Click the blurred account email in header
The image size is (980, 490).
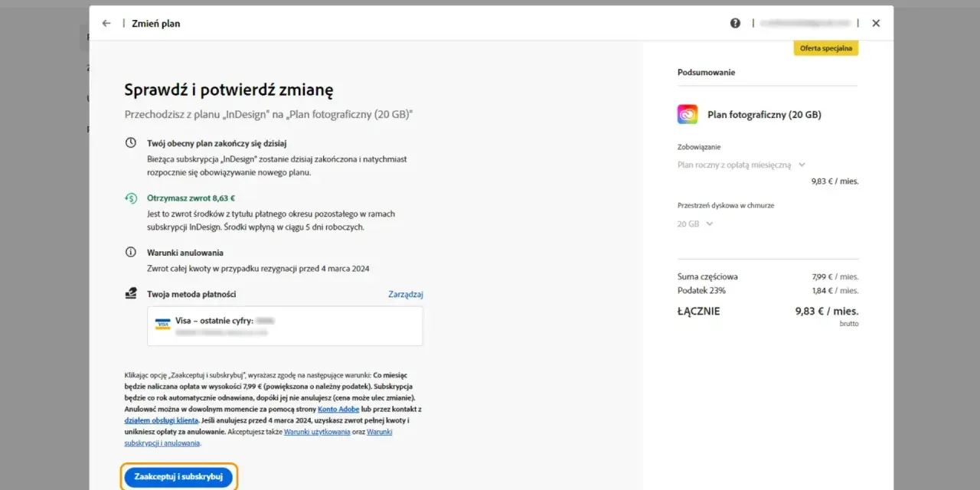pos(805,23)
